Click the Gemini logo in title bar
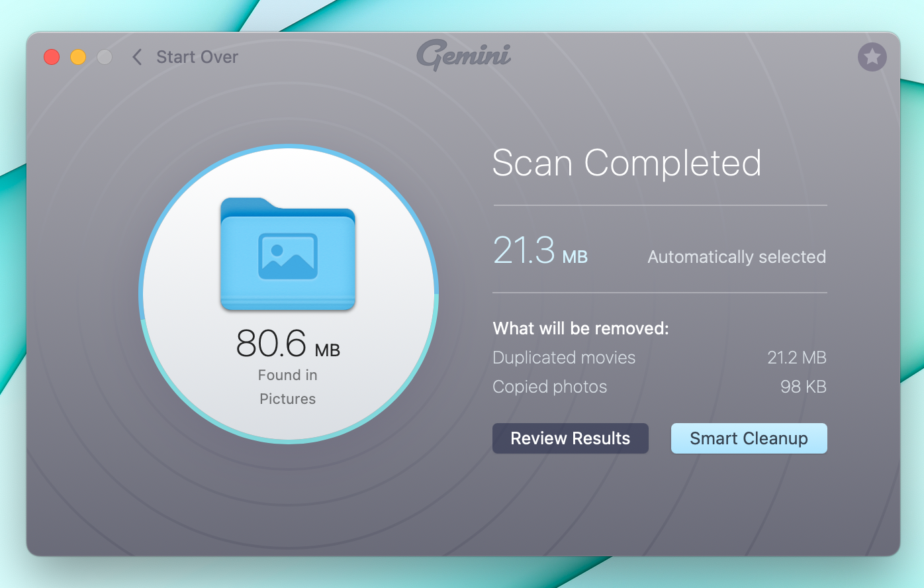Viewport: 924px width, 588px height. [x=463, y=56]
